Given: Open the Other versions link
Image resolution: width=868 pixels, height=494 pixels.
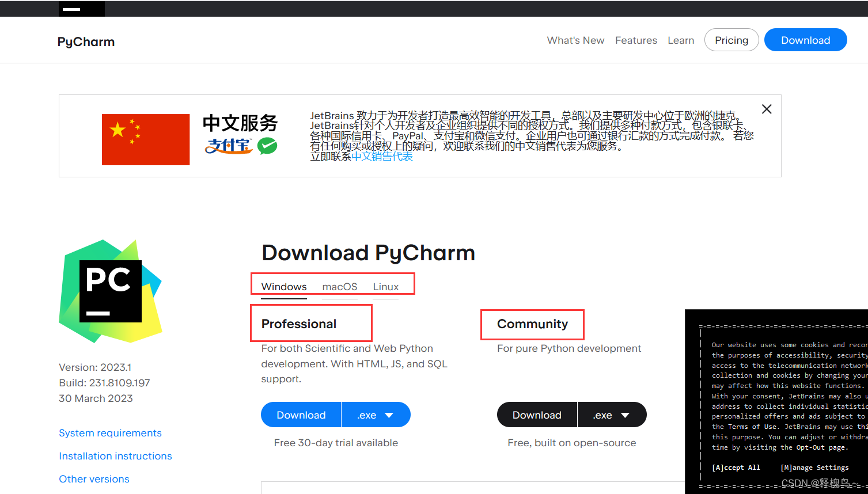Looking at the screenshot, I should [x=94, y=479].
